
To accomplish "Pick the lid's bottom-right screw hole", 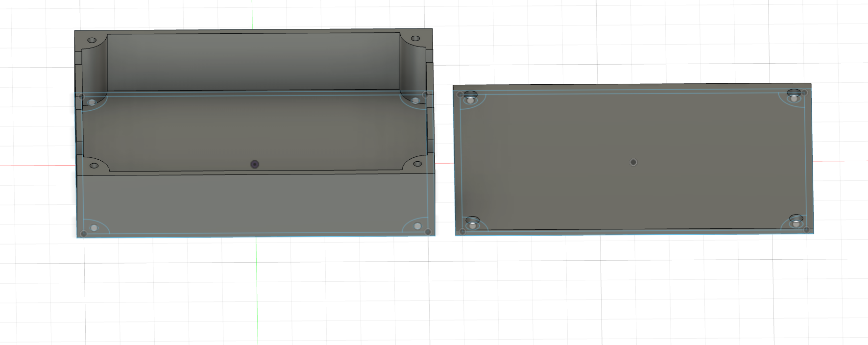I will [796, 219].
